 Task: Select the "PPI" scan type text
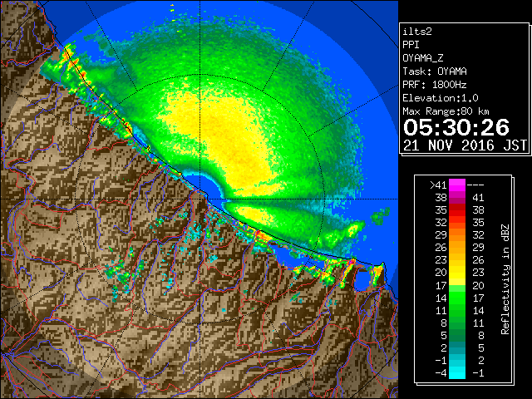[411, 45]
